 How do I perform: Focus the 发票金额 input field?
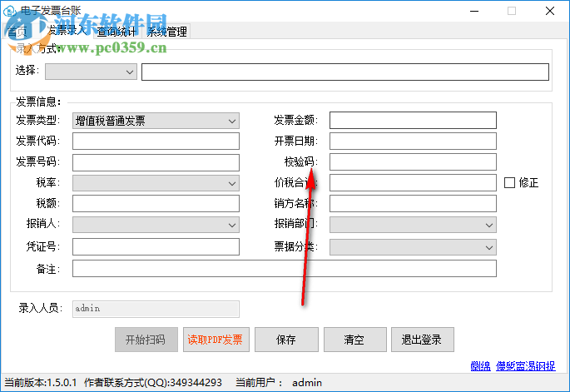point(413,121)
